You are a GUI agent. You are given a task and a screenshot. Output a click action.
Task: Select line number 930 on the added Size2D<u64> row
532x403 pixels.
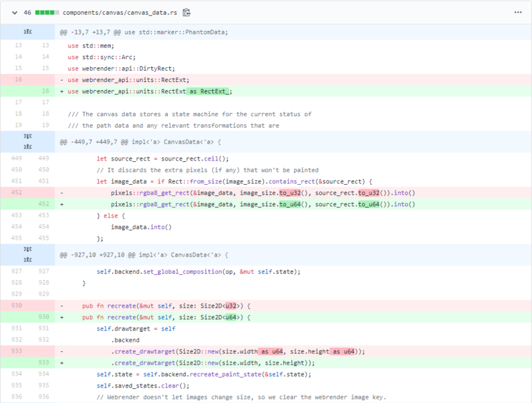pyautogui.click(x=44, y=317)
